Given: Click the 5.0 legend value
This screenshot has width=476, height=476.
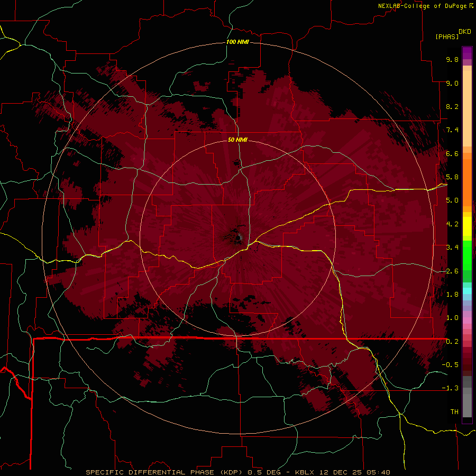Looking at the screenshot, I should click(452, 200).
